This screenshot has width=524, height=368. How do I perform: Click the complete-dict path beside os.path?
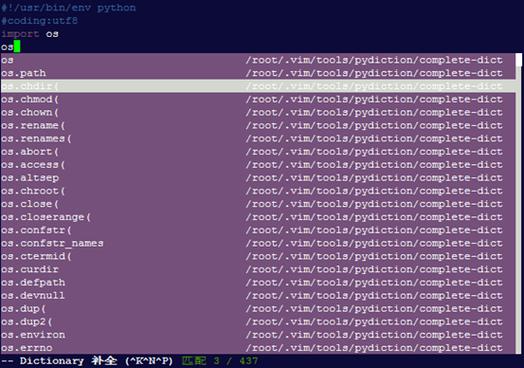coord(374,73)
